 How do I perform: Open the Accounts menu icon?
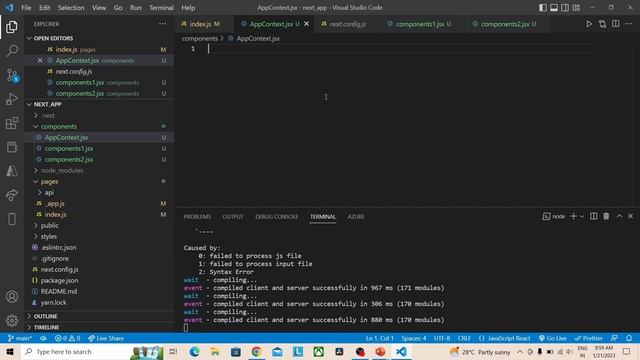12,297
